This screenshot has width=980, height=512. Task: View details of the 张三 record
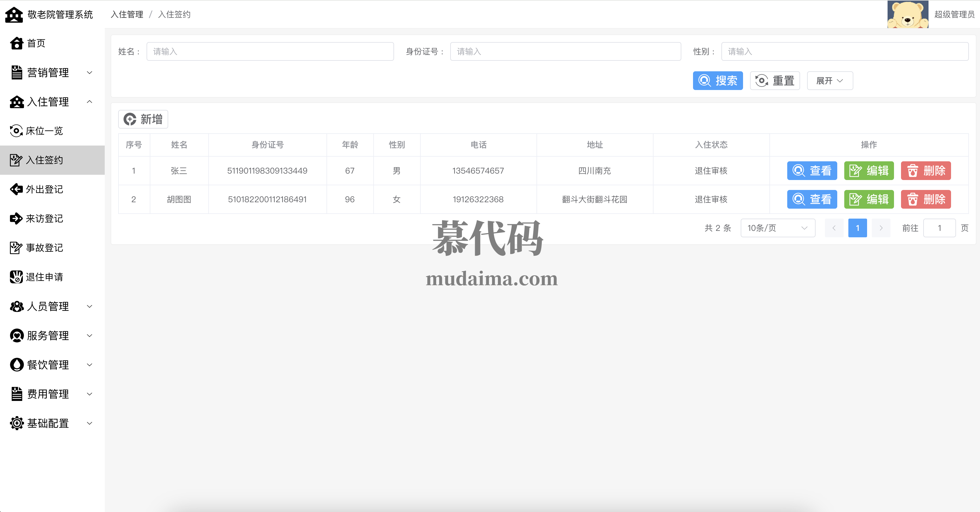click(811, 171)
